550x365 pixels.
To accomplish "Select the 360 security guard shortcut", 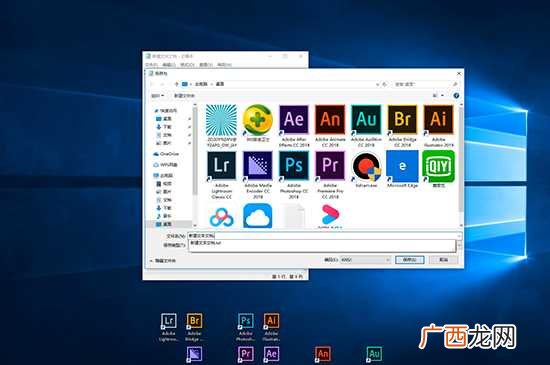I will click(258, 123).
